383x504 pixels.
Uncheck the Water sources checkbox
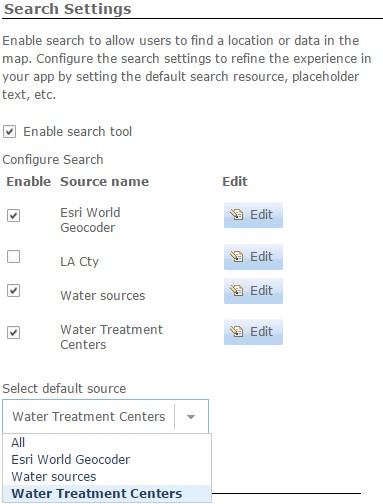[x=13, y=291]
